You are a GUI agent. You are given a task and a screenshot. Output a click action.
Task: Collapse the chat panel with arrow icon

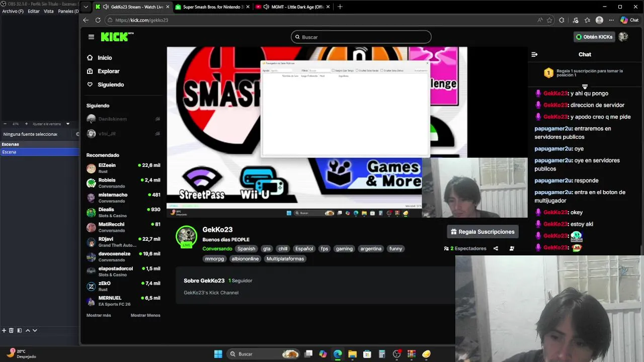[x=534, y=54]
